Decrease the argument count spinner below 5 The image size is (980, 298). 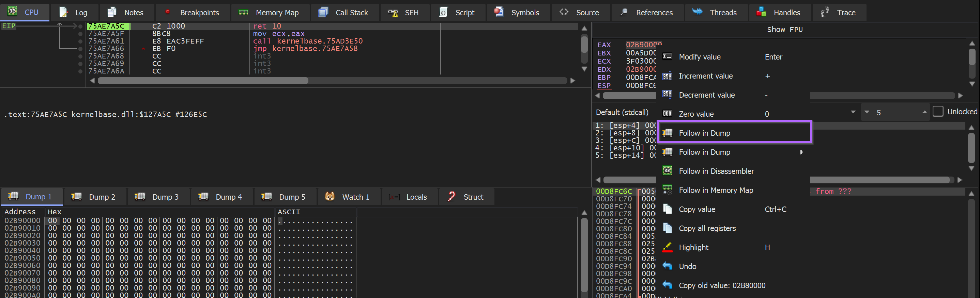click(867, 112)
